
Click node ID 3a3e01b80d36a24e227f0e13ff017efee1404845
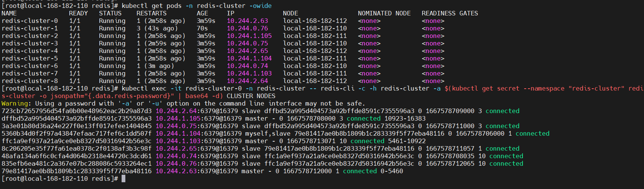tap(77, 126)
